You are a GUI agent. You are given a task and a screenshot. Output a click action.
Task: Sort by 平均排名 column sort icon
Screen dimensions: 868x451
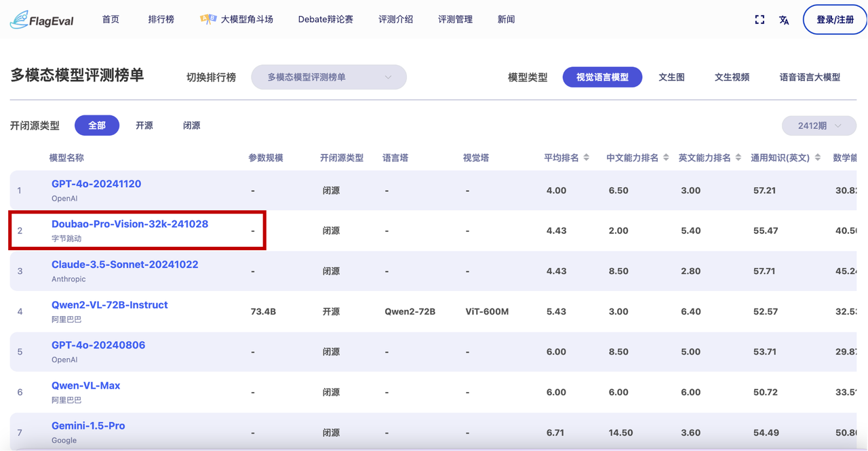(x=587, y=158)
